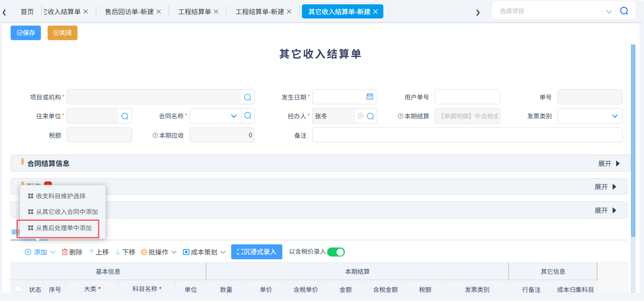Click 上移 to move row up
Screen dimensions: 644x301
99,252
